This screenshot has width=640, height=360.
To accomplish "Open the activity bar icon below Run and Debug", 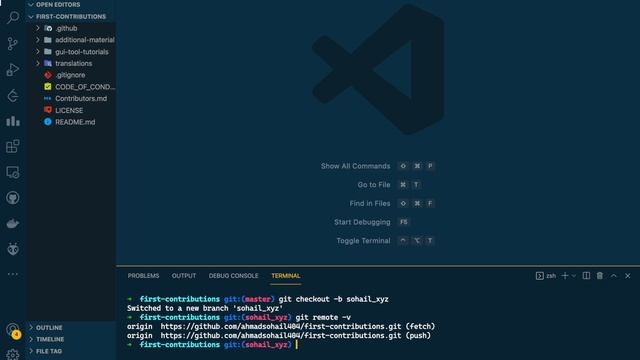I will (x=13, y=96).
